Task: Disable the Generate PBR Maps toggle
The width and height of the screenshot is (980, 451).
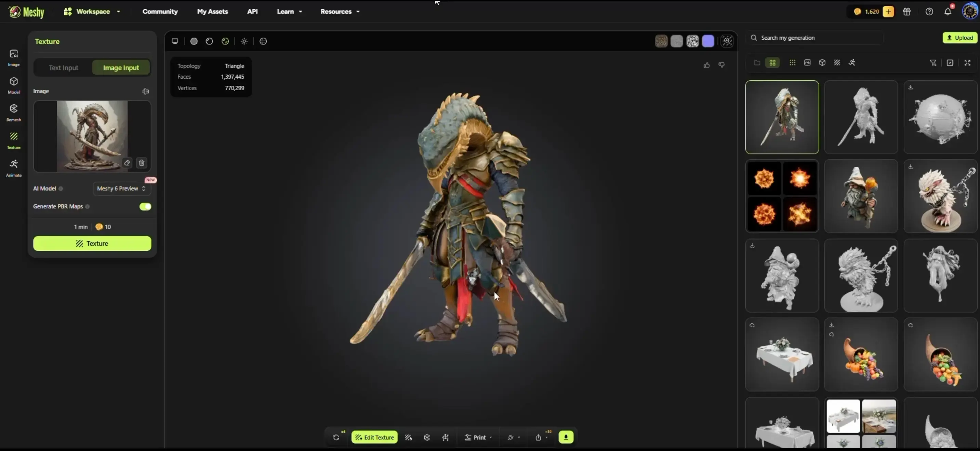Action: 145,206
